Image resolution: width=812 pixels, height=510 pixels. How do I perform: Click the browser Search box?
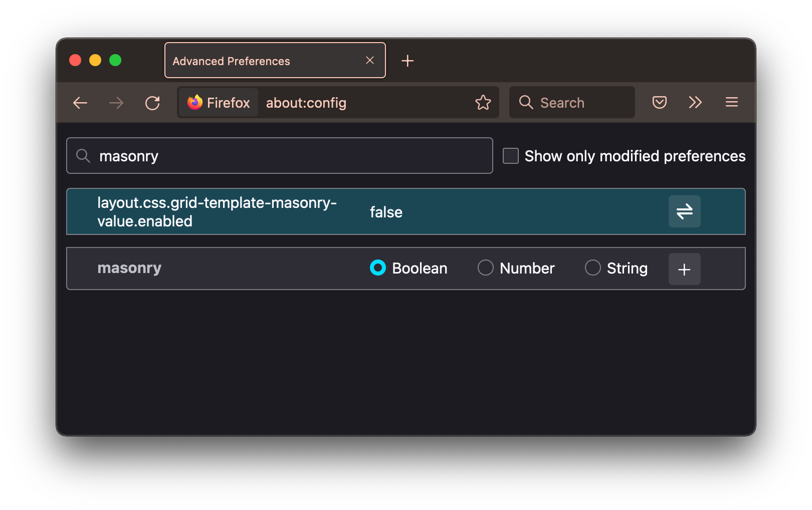tap(572, 103)
